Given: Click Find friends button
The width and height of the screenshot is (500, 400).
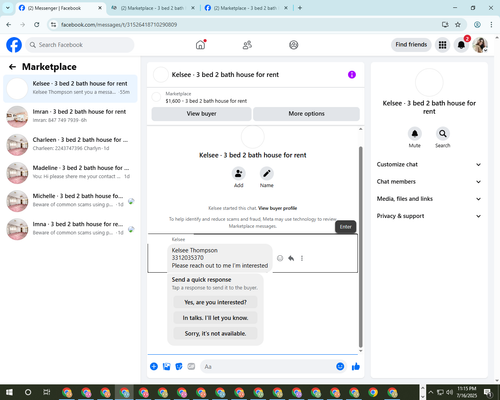Looking at the screenshot, I should coord(411,45).
